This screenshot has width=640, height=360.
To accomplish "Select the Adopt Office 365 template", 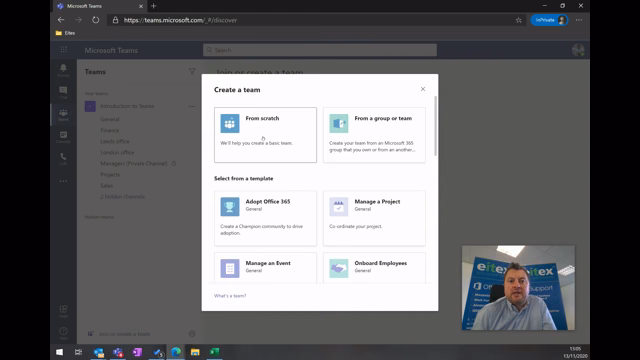I will [x=265, y=218].
